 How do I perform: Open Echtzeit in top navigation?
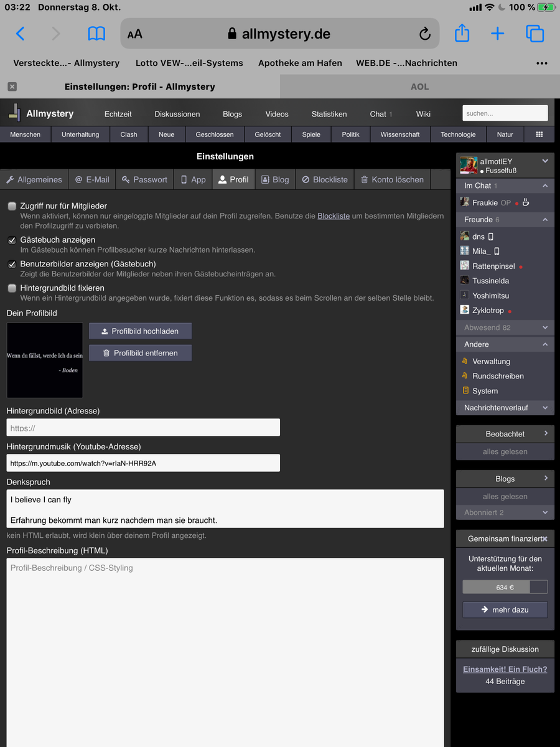(x=118, y=114)
